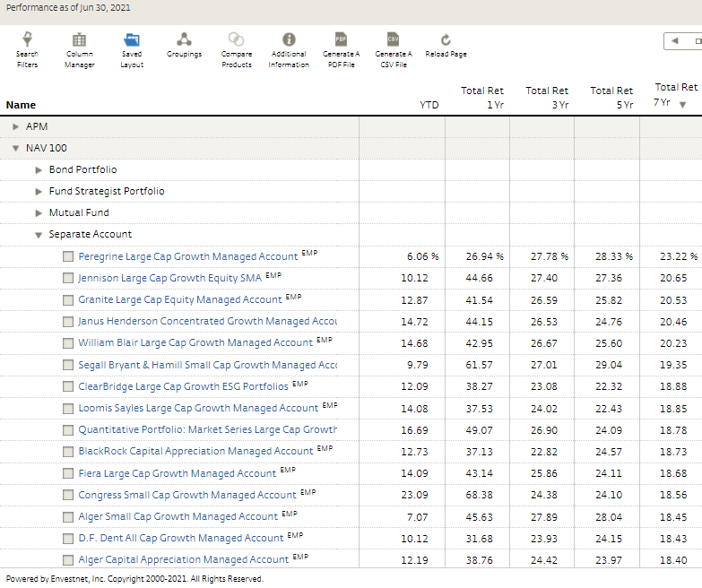This screenshot has width=702, height=588.
Task: Open Congress Small Cap Growth Managed Account
Action: tap(187, 495)
